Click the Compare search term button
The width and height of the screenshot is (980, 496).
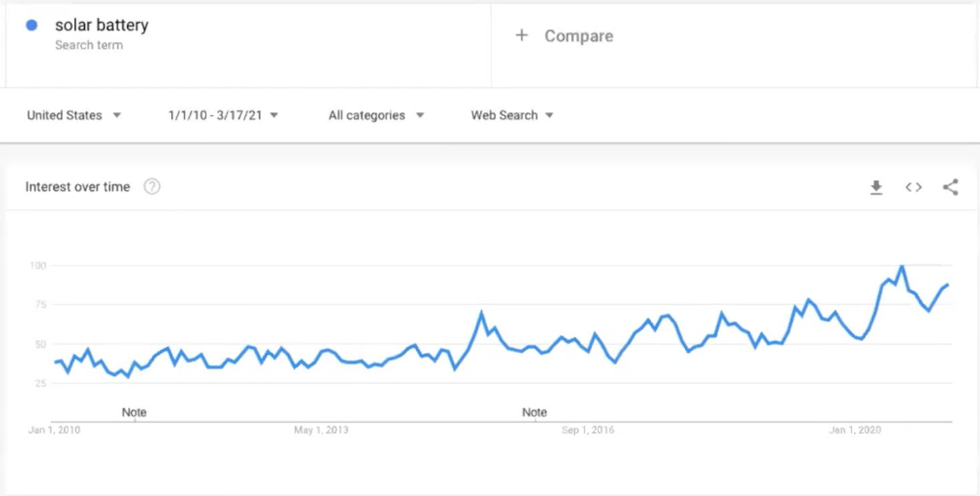(564, 36)
